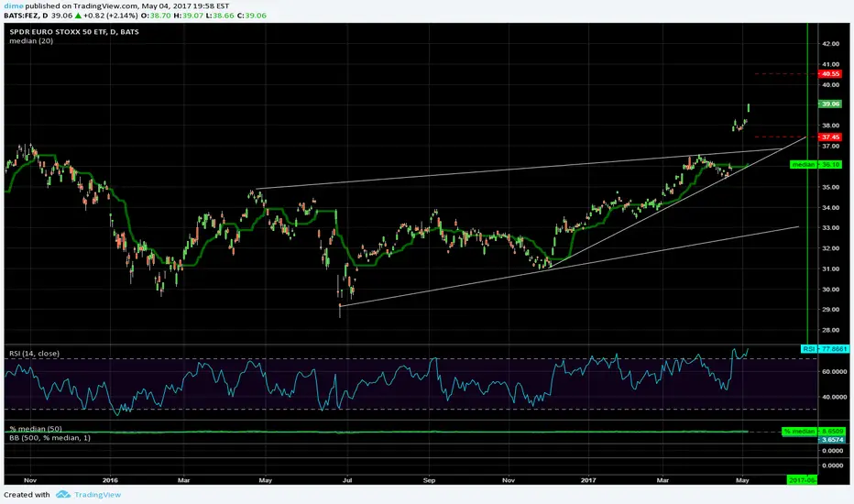Open the dime author link
Image resolution: width=854 pixels, height=504 pixels.
coord(14,6)
